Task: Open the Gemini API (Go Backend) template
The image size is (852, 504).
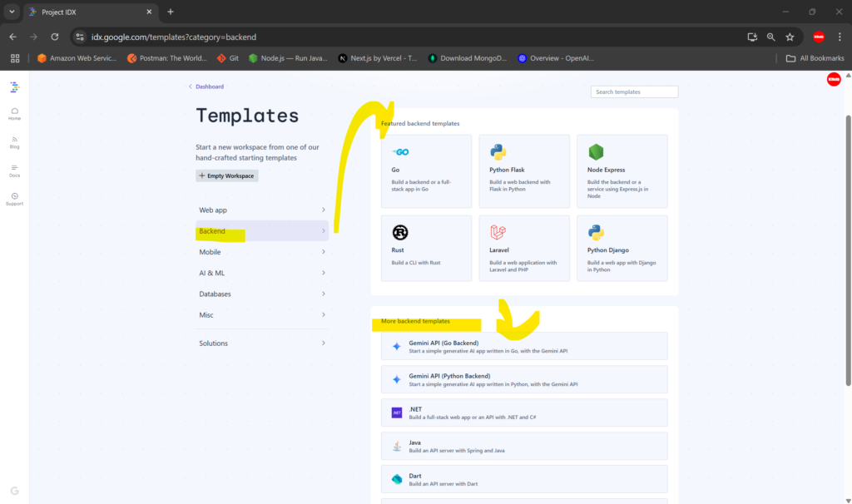Action: point(524,347)
